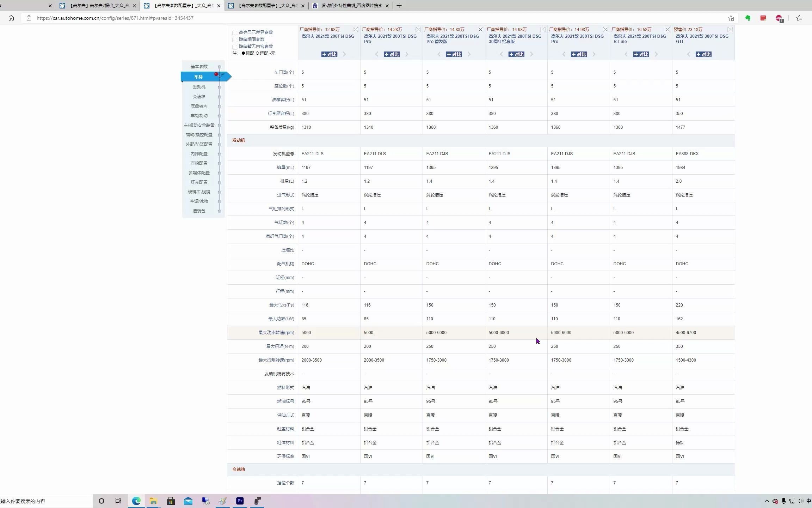Enable 隐藏暂无内容参数 checkbox

235,47
